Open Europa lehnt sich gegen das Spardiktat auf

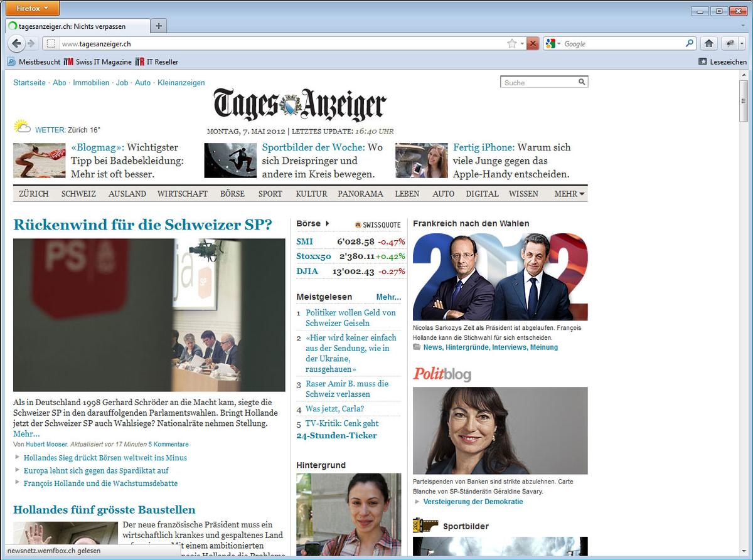[96, 470]
